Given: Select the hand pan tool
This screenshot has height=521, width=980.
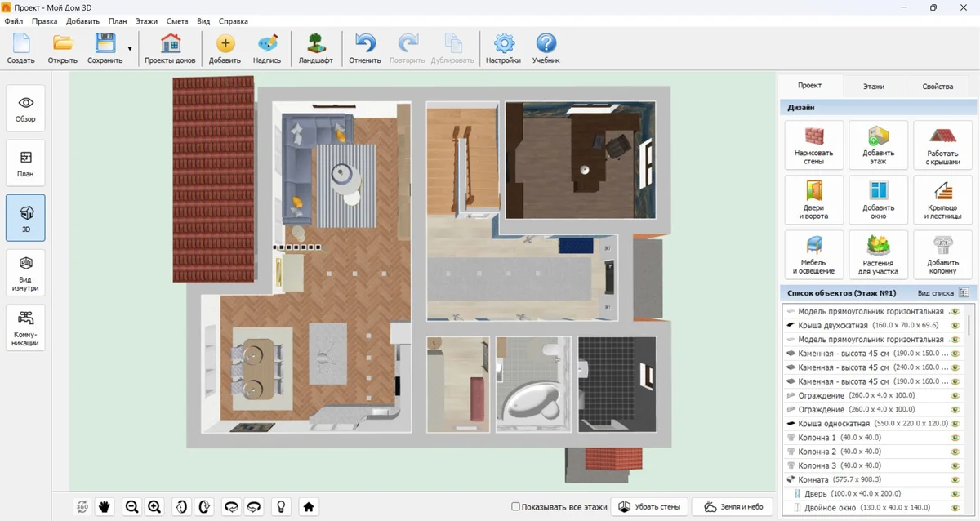Looking at the screenshot, I should click(x=105, y=507).
